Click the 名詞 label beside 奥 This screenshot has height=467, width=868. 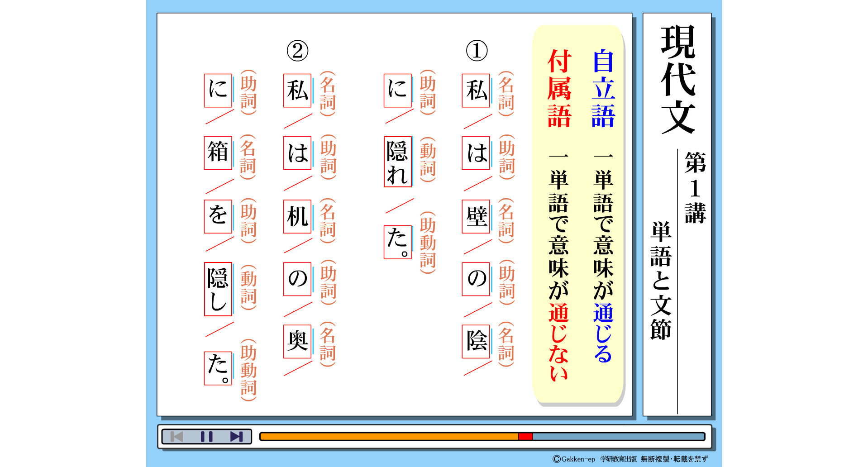click(x=328, y=344)
